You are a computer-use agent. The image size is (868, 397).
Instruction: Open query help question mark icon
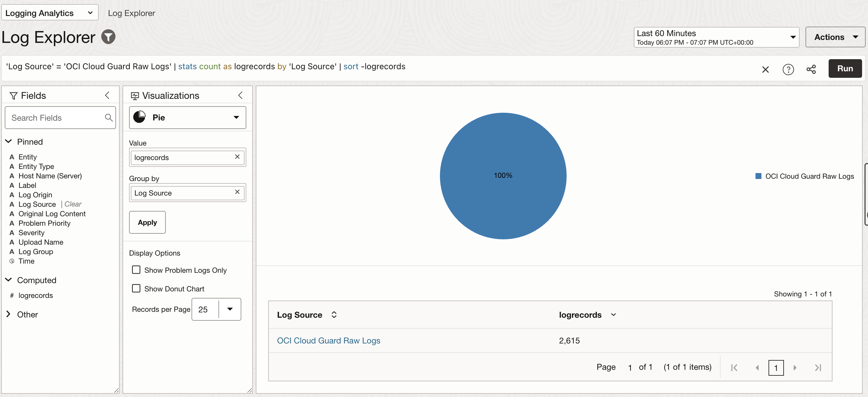coord(788,69)
